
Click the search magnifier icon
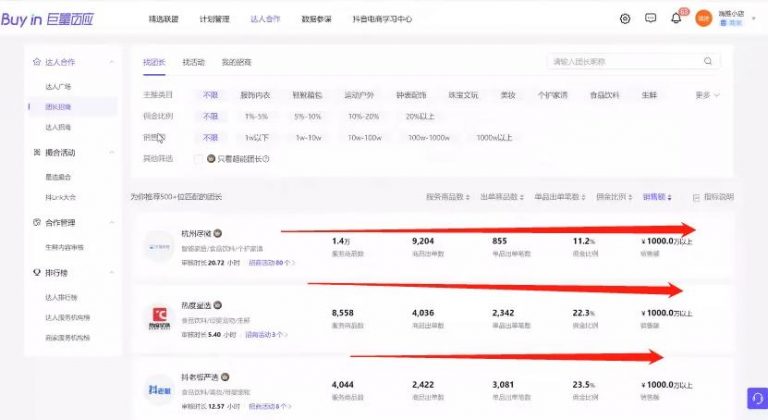(708, 62)
